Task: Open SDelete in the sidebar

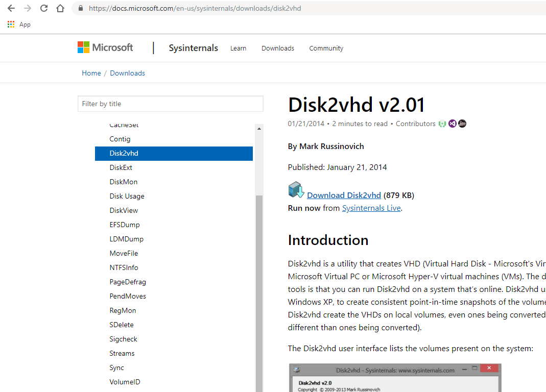Action: (x=121, y=325)
